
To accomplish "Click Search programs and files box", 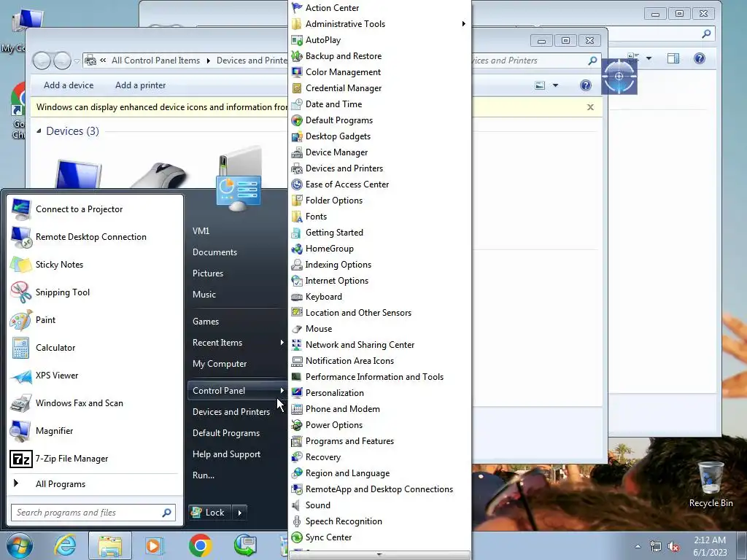I will pyautogui.click(x=93, y=513).
